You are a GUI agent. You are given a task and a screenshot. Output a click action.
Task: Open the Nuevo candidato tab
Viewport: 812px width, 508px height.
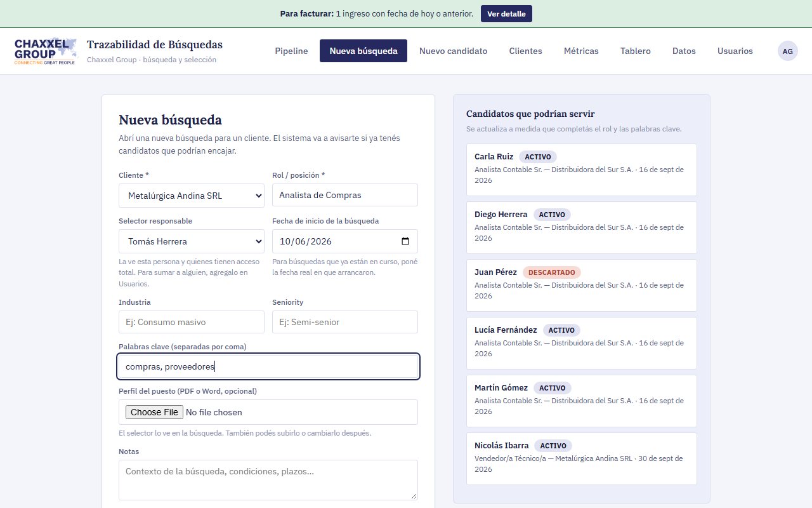pyautogui.click(x=453, y=51)
